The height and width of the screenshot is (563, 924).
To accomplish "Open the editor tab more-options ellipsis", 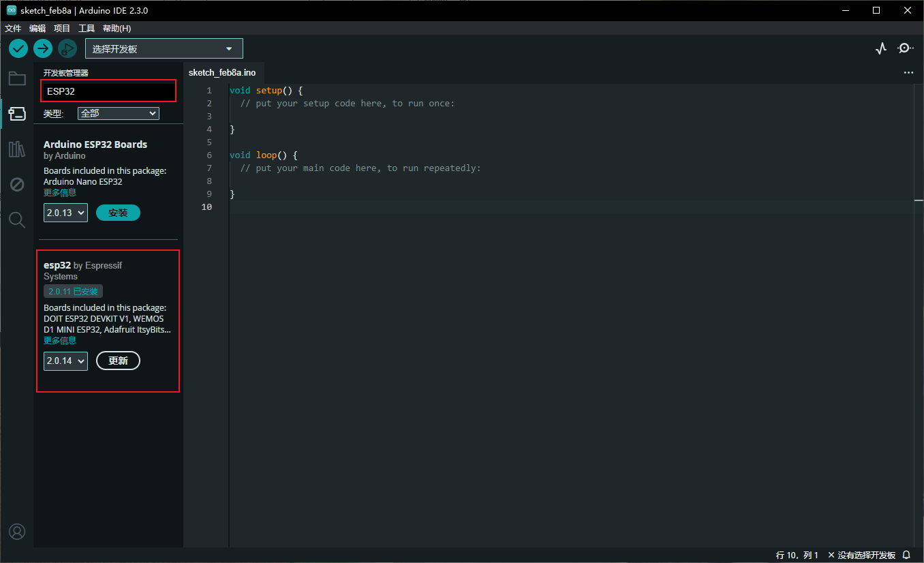I will tap(908, 72).
